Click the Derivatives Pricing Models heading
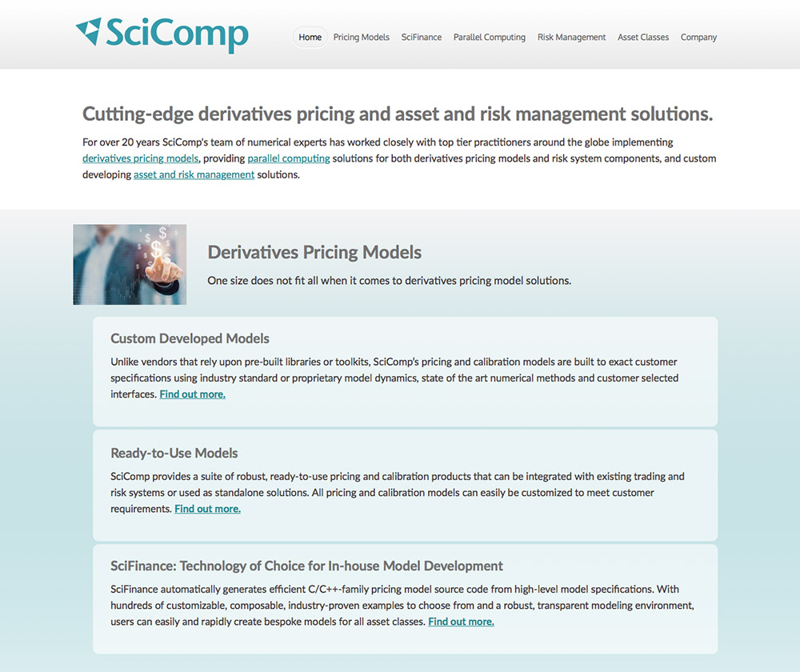Image resolution: width=800 pixels, height=672 pixels. point(314,253)
